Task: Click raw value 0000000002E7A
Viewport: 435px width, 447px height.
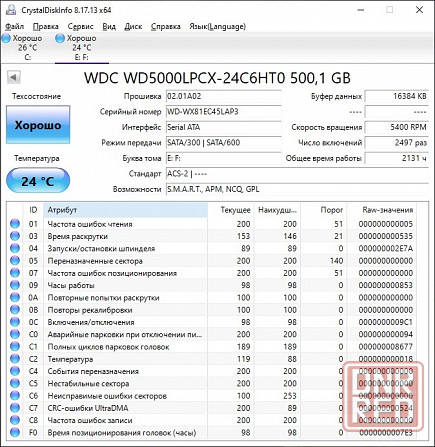Action: 386,248
